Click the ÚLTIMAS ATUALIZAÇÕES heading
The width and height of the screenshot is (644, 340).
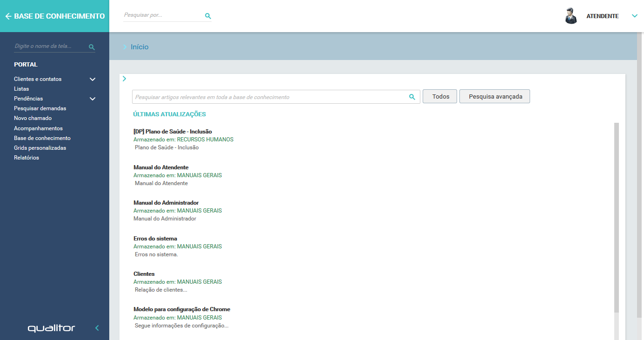pos(170,114)
